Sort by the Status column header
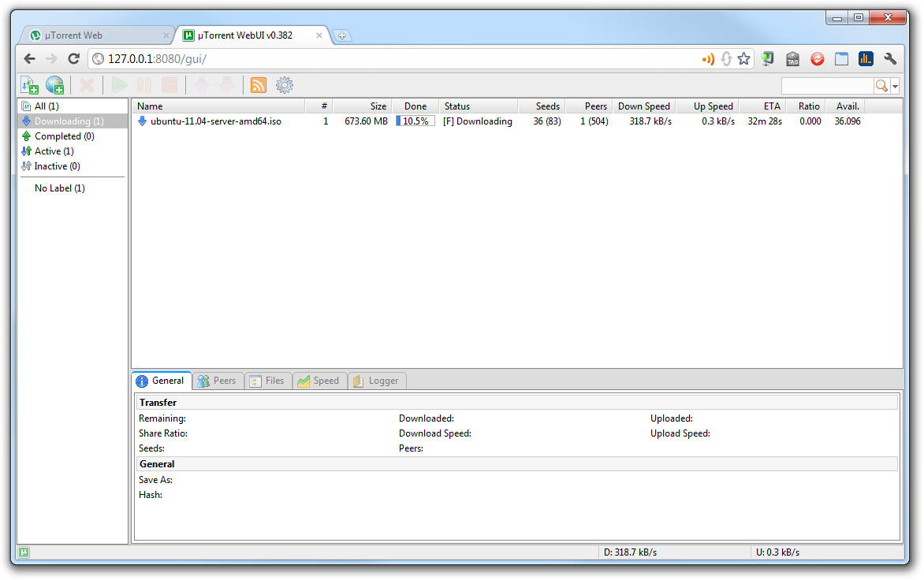The width and height of the screenshot is (924, 580). pos(479,106)
